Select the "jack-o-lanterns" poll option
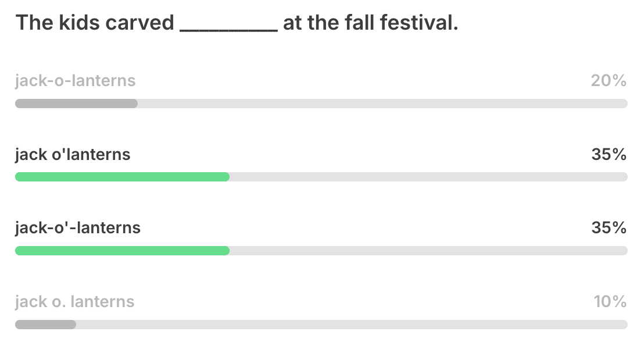 tap(76, 81)
